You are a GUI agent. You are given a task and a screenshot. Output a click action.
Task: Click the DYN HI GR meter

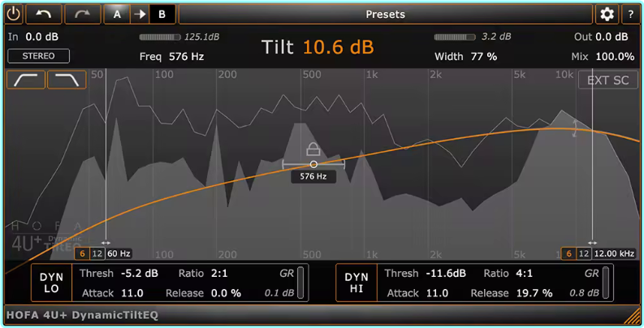[x=606, y=283]
